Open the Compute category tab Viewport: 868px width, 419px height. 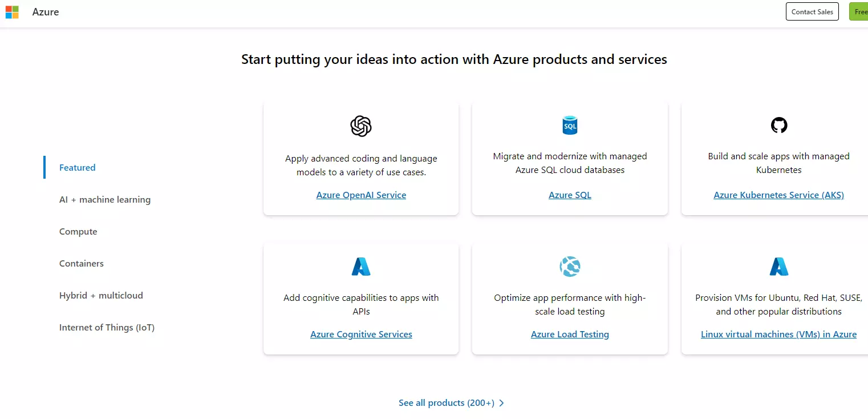78,231
